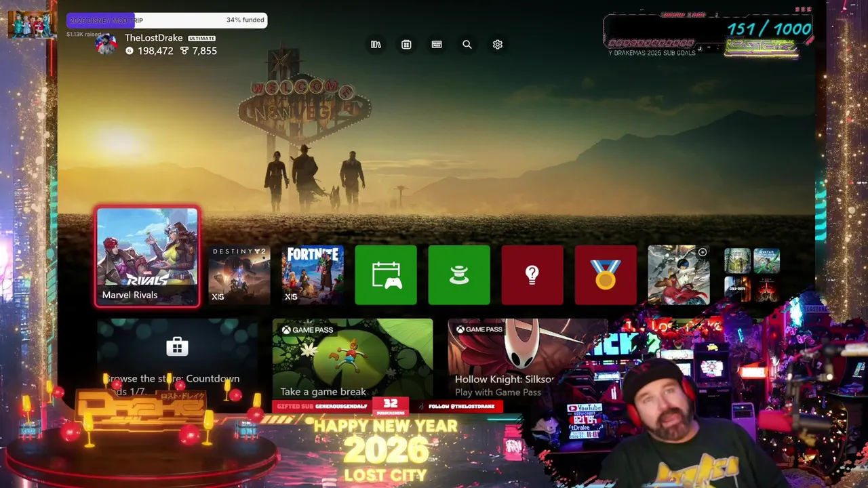The height and width of the screenshot is (488, 868).
Task: Select the dark red lightbulb tips tile
Action: click(x=532, y=275)
